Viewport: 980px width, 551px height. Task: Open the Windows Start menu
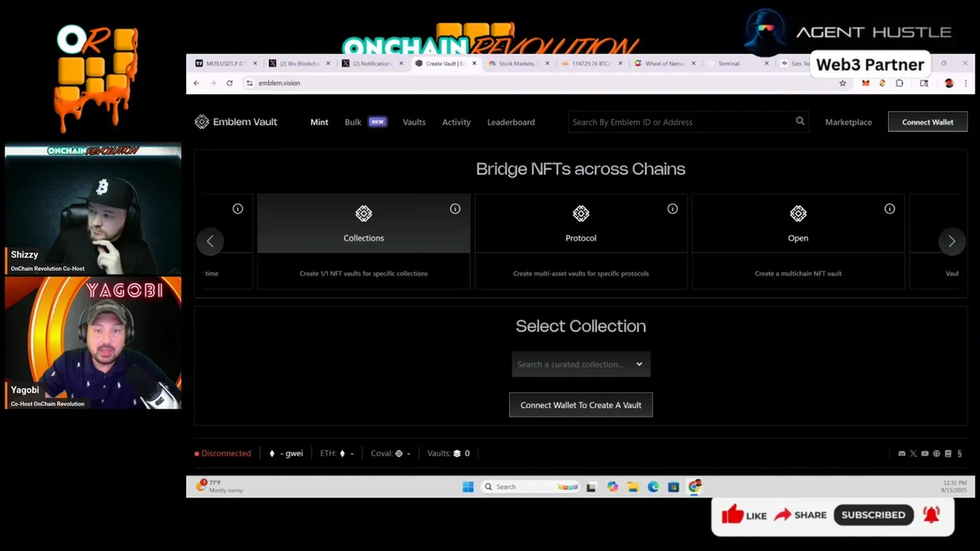468,487
